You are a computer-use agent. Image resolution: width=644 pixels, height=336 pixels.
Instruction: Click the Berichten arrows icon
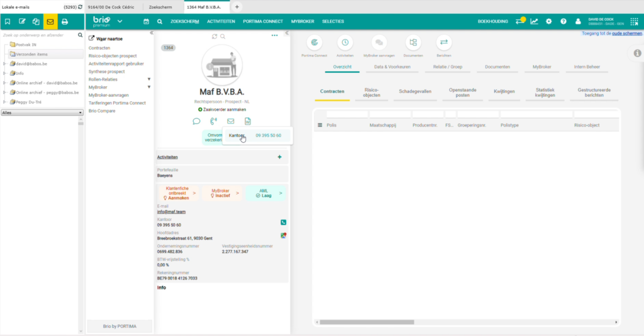tap(444, 42)
